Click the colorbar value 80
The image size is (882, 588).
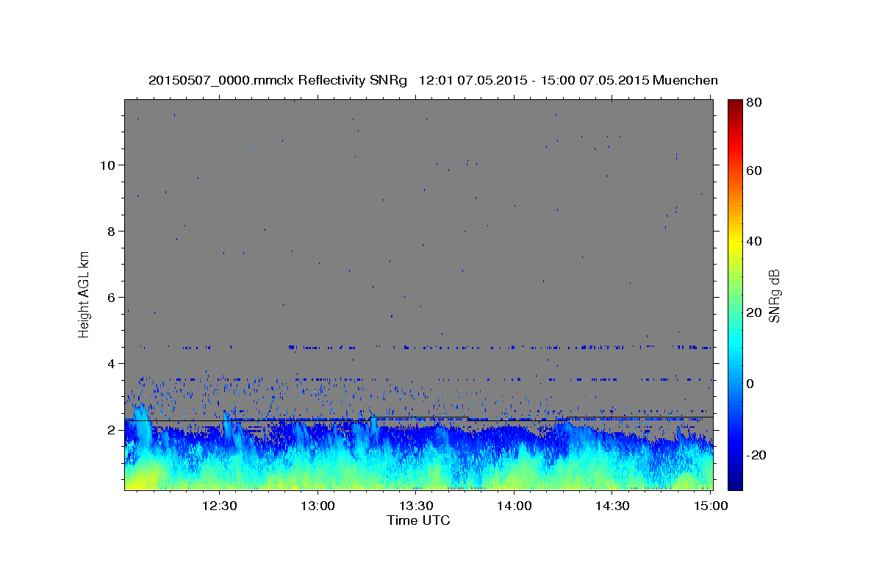756,103
